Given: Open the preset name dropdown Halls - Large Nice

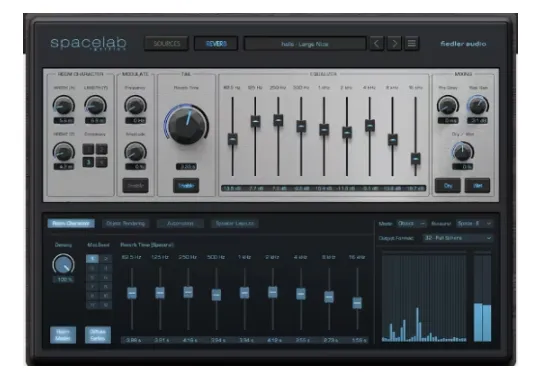Looking at the screenshot, I should pyautogui.click(x=305, y=44).
